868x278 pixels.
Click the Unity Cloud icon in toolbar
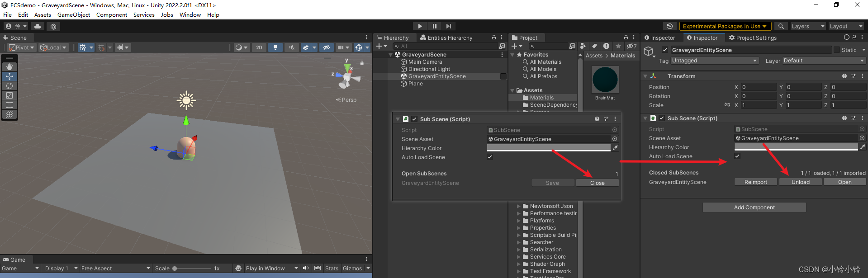click(38, 26)
